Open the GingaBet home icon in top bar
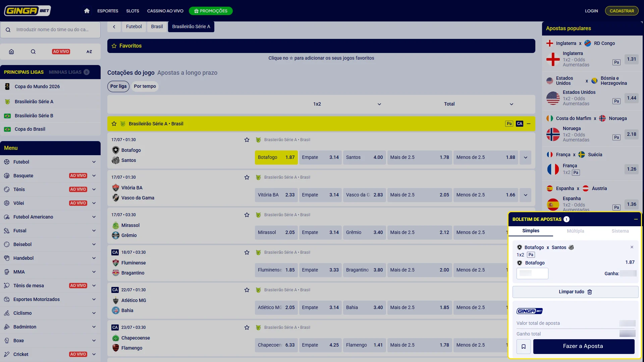Viewport: 644px width, 362px height. [87, 11]
